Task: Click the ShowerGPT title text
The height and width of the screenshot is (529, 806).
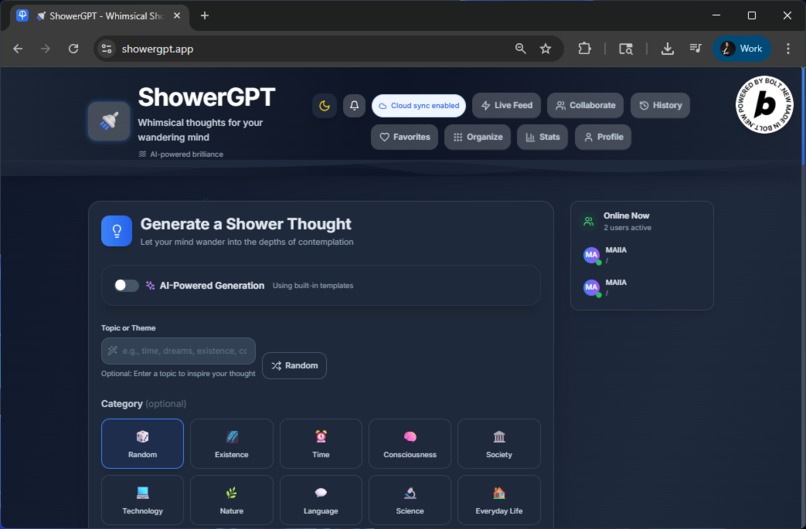Action: coord(207,98)
